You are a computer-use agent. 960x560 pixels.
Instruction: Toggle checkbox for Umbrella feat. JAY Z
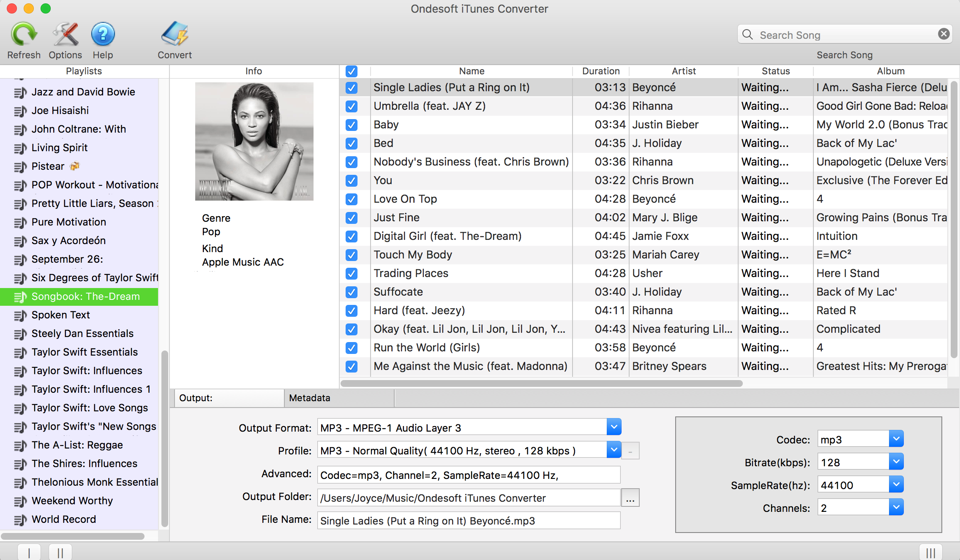click(x=351, y=106)
